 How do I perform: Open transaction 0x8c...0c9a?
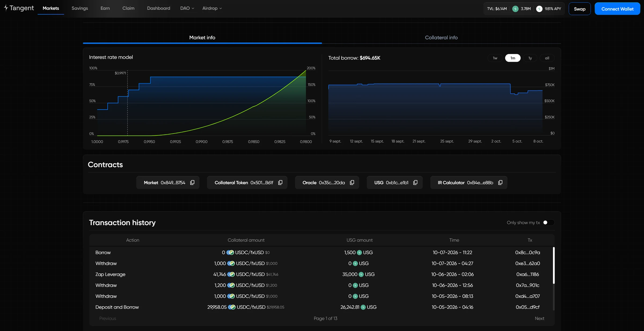coord(528,252)
